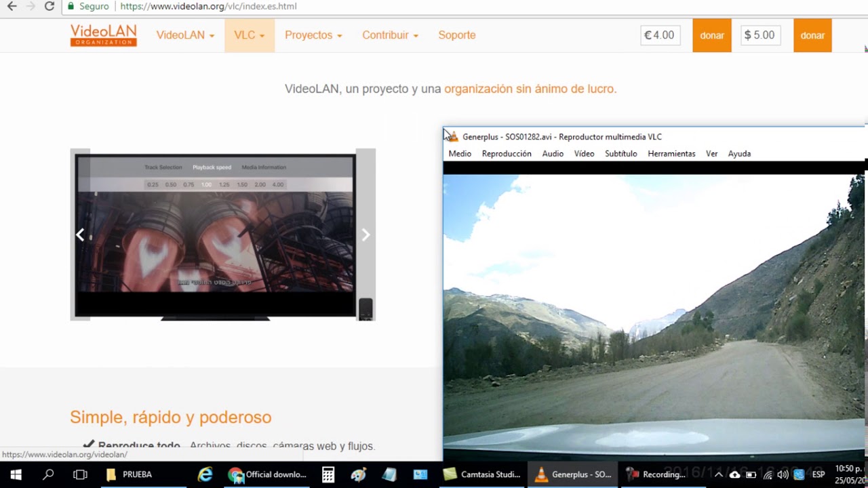The image size is (868, 488).
Task: Show previous carousel slide with left arrow
Action: [80, 235]
